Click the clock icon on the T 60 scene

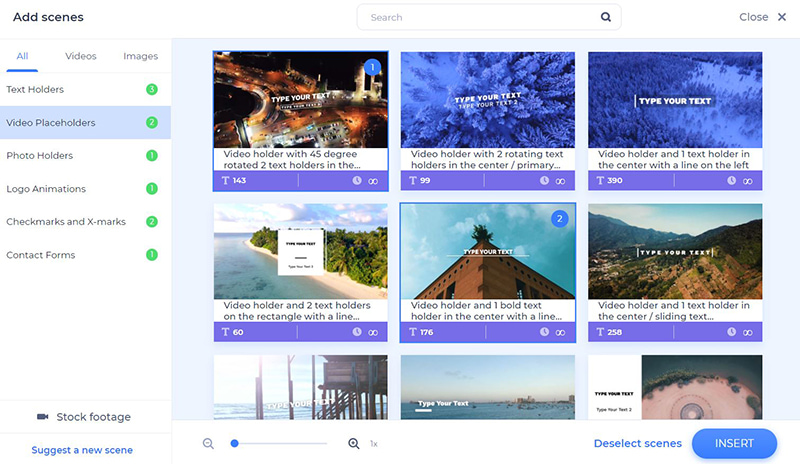[357, 332]
